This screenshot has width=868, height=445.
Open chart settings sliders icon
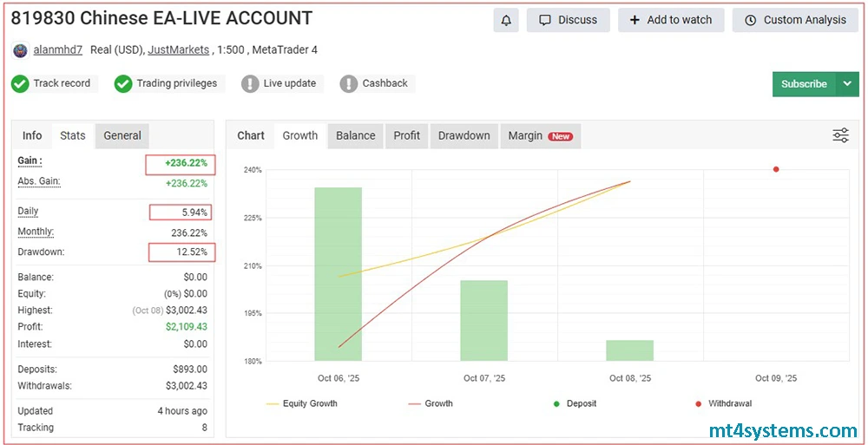pyautogui.click(x=840, y=135)
